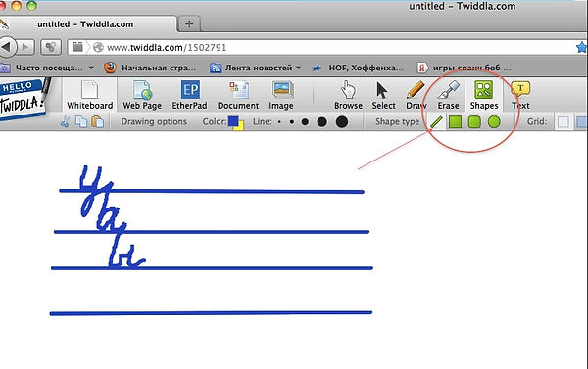The height and width of the screenshot is (369, 588).
Task: Choose the Document tool
Action: point(238,96)
